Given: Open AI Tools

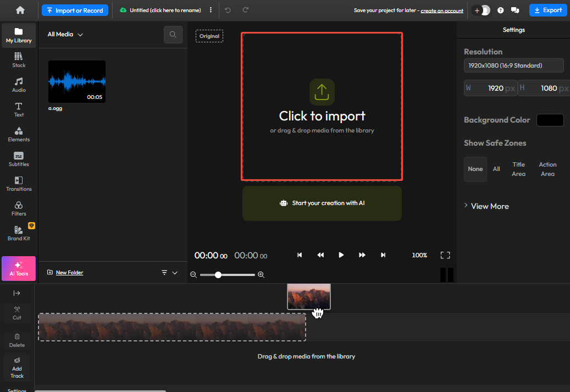Looking at the screenshot, I should [18, 268].
